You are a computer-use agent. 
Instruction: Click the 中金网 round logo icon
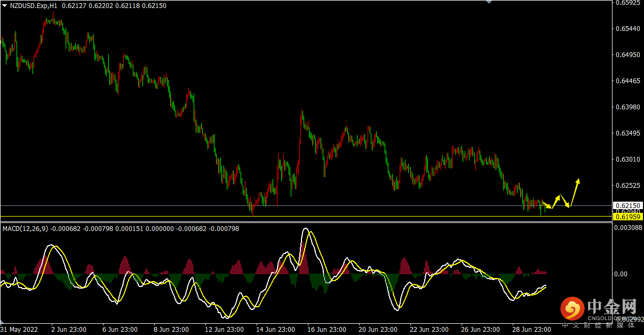(571, 309)
